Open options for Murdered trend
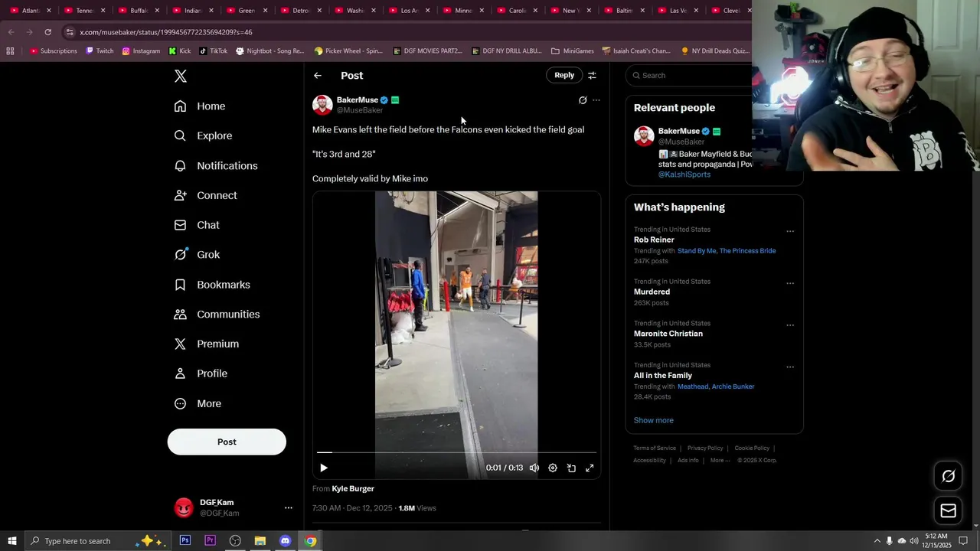Screen dimensions: 980x551 click(x=790, y=283)
